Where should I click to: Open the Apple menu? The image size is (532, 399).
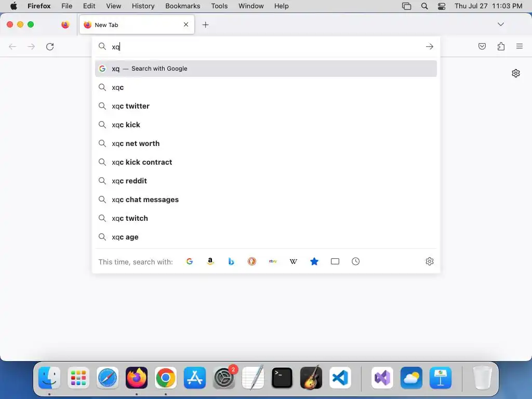click(14, 6)
